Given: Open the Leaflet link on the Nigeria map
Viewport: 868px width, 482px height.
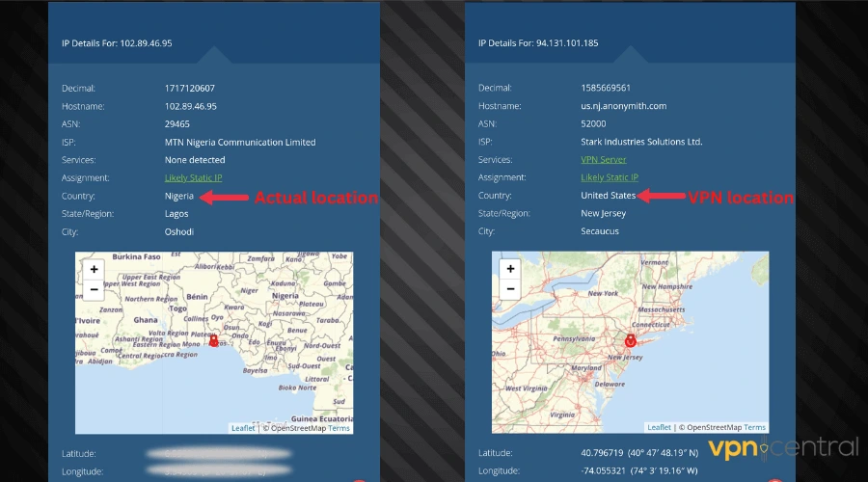Looking at the screenshot, I should [x=243, y=428].
